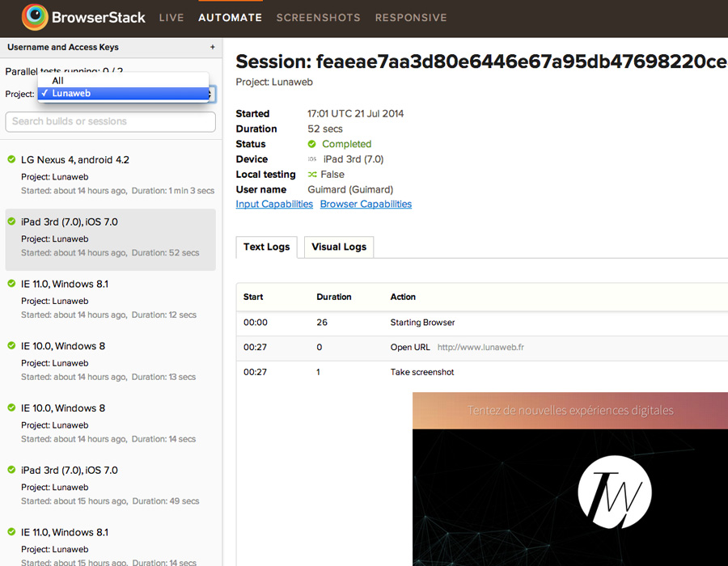Click the 00:00 start time cell
Viewport: 728px width, 566px height.
pyautogui.click(x=256, y=323)
